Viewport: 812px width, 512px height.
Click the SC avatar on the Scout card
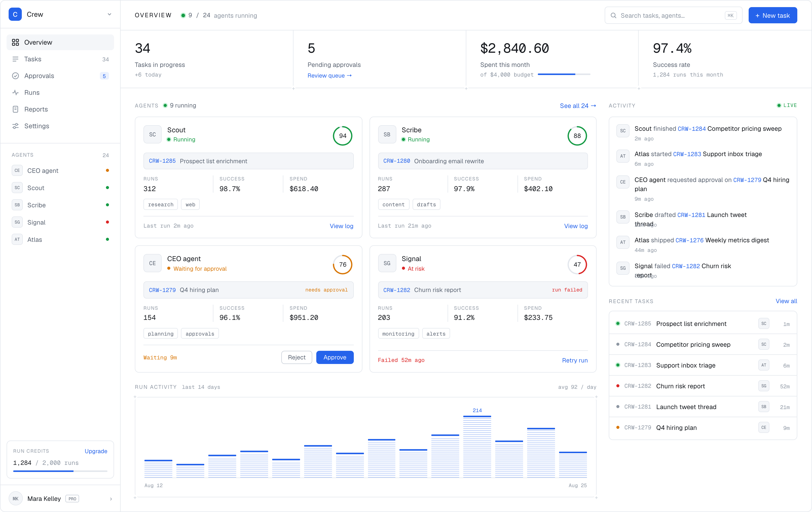pyautogui.click(x=152, y=135)
